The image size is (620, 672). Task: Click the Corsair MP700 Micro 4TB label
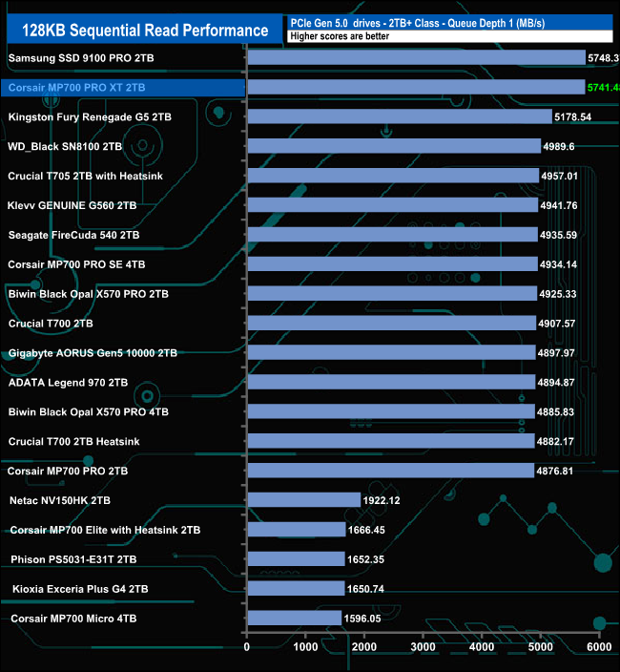(x=73, y=619)
